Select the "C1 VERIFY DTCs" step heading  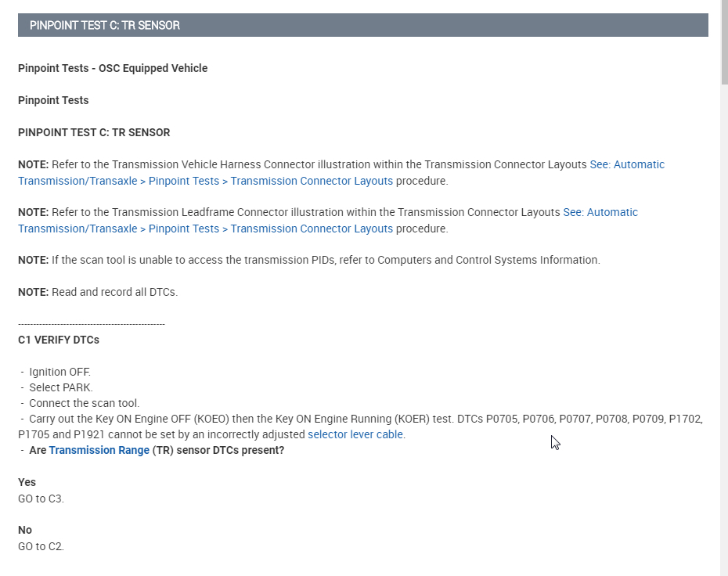coord(59,340)
